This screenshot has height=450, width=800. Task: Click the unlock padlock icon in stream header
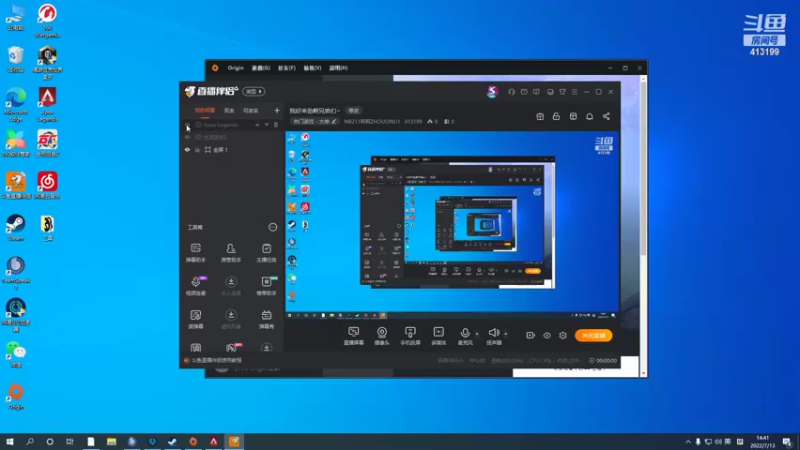(556, 116)
